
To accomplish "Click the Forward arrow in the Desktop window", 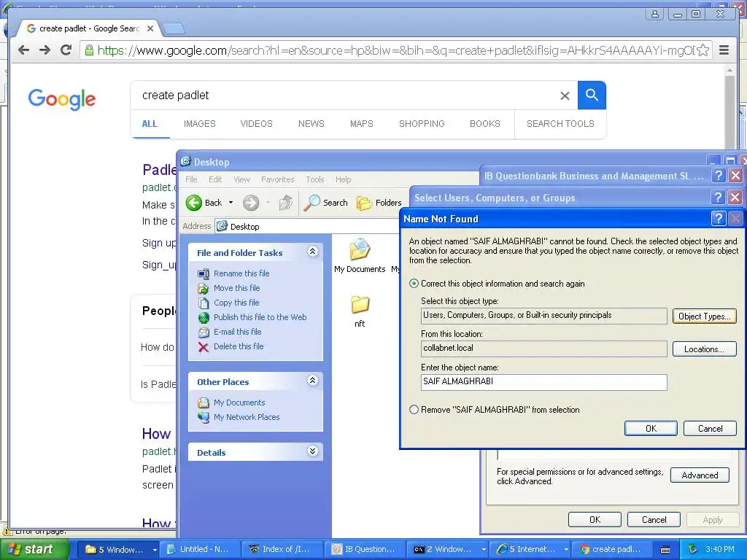I will 251,203.
